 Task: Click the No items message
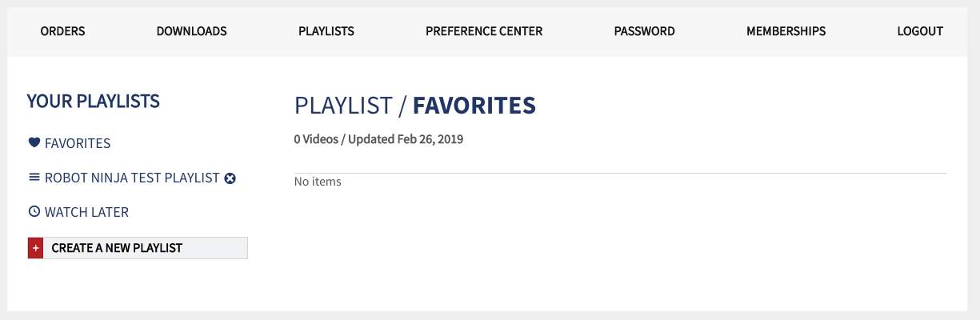[318, 182]
